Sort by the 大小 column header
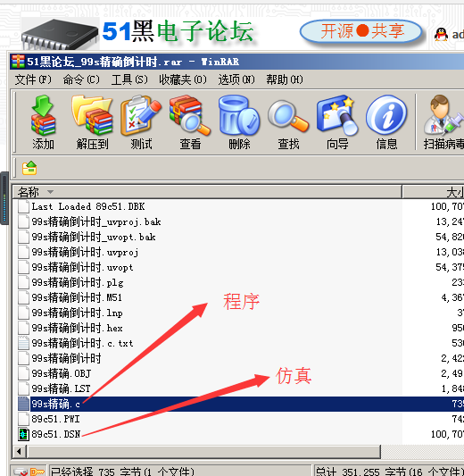The height and width of the screenshot is (476, 464). point(433,192)
